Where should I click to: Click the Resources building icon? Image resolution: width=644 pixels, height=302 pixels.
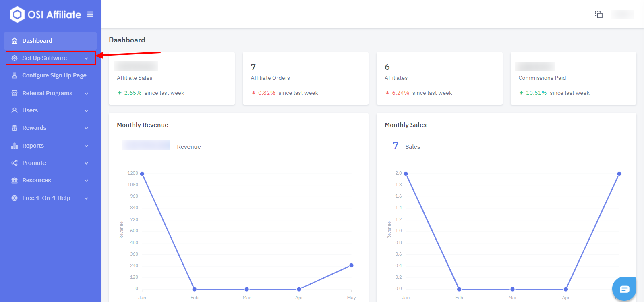point(14,180)
